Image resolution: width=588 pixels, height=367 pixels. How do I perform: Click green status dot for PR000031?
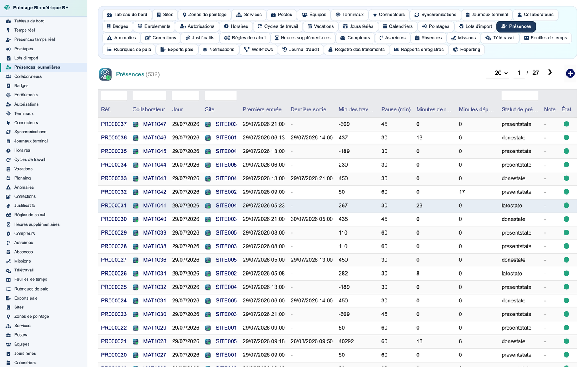click(566, 205)
